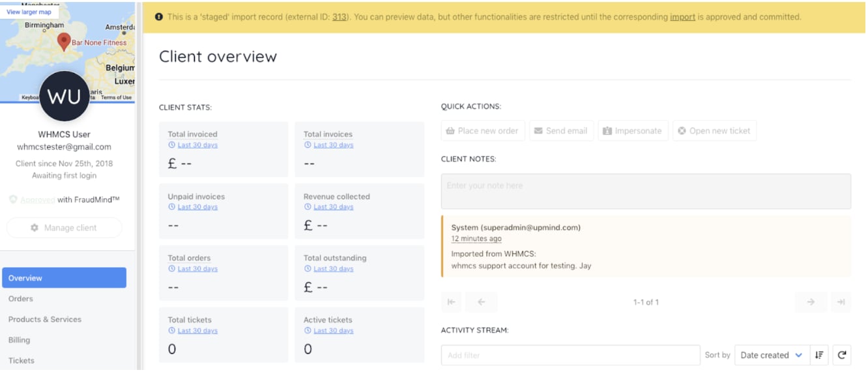Click the refresh activity stream icon
This screenshot has width=868, height=383.
point(842,355)
